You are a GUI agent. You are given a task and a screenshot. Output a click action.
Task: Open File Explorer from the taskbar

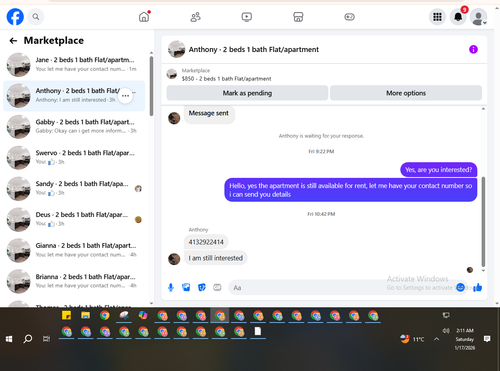point(86,315)
